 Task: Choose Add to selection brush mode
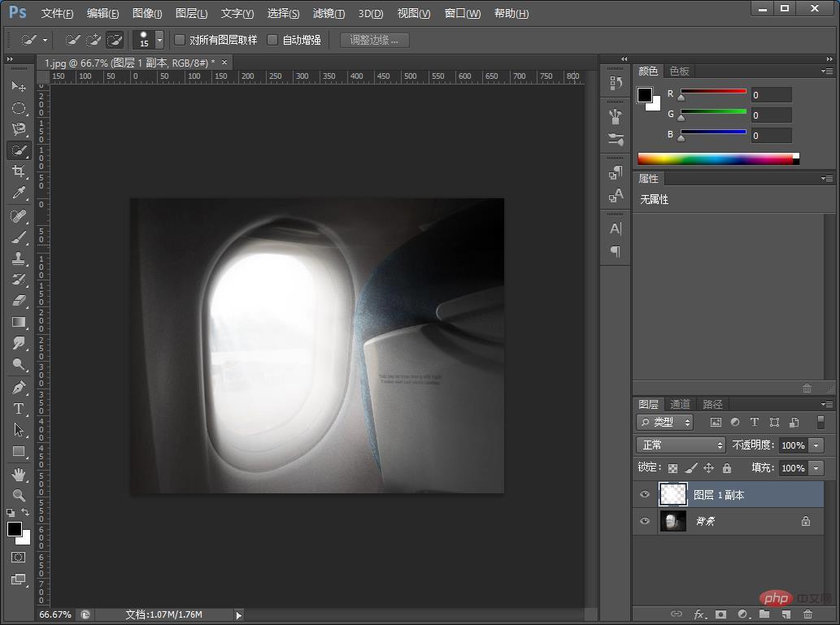point(94,40)
